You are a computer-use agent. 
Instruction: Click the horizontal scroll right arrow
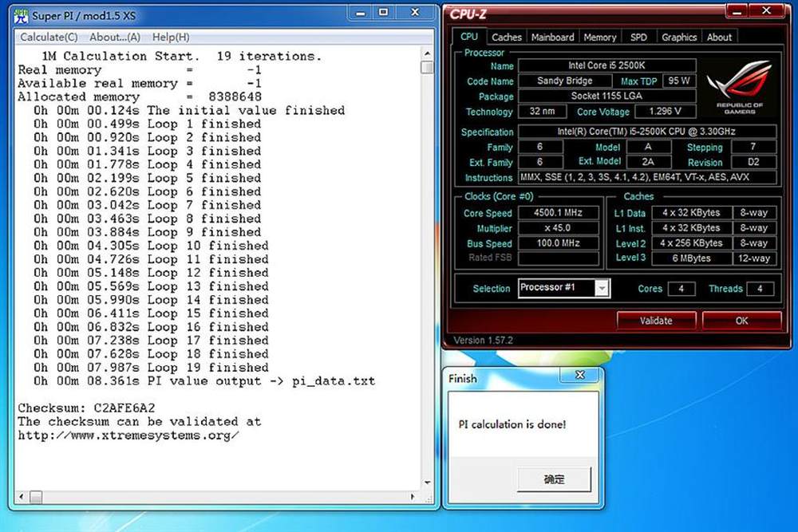(x=413, y=496)
